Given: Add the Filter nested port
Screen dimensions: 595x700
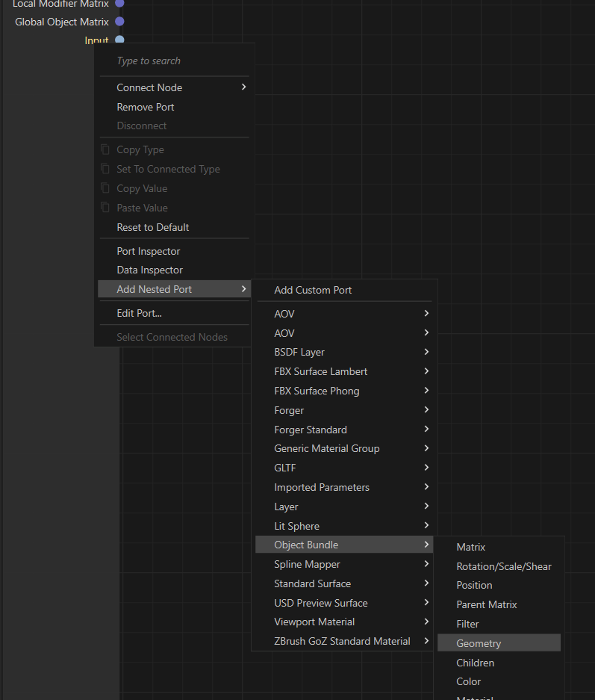Looking at the screenshot, I should tap(499, 624).
